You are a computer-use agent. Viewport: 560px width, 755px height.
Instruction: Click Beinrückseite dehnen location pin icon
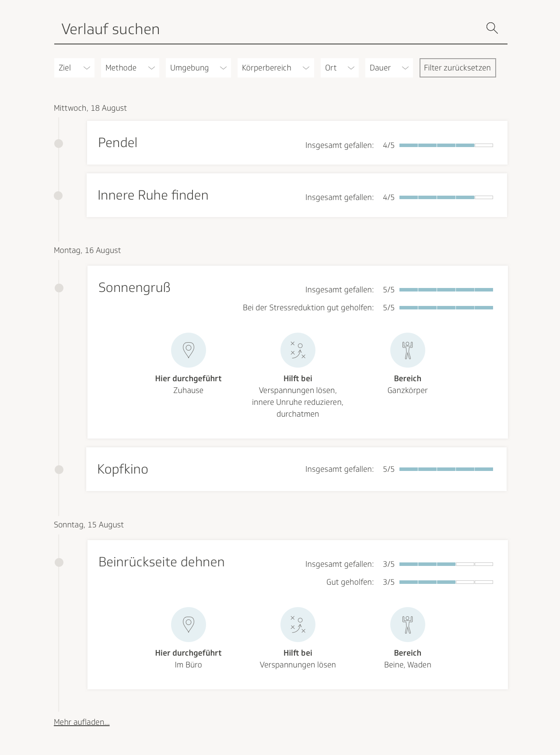189,625
